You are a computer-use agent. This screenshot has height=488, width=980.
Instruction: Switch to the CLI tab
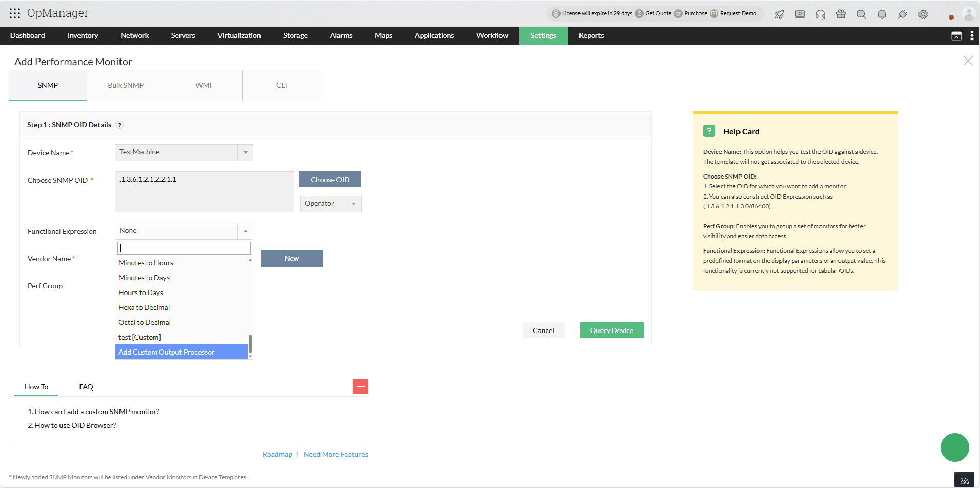tap(282, 85)
